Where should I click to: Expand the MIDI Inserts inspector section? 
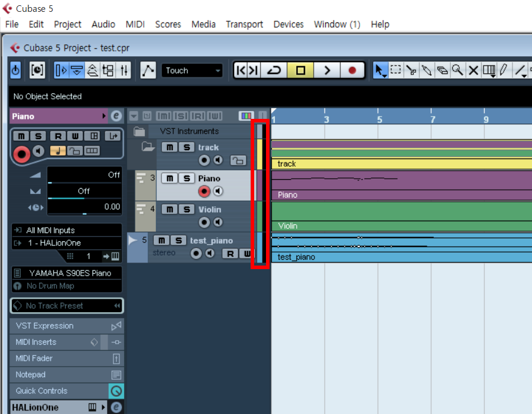pyautogui.click(x=67, y=342)
